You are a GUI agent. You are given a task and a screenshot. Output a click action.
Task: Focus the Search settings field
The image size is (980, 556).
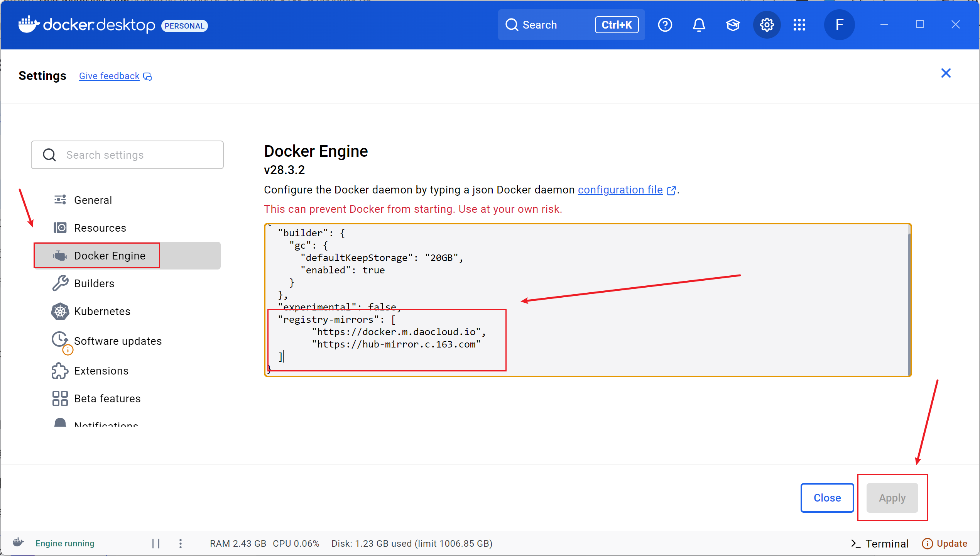tap(127, 155)
